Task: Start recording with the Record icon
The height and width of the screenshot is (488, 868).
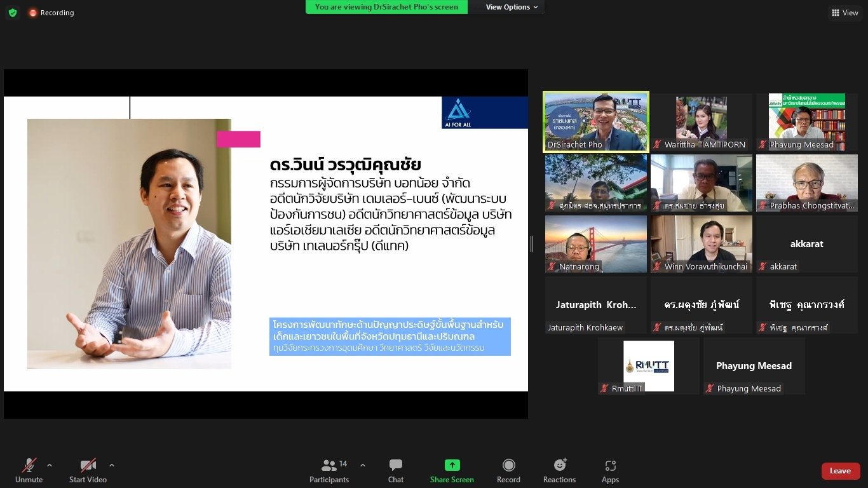Action: click(508, 471)
